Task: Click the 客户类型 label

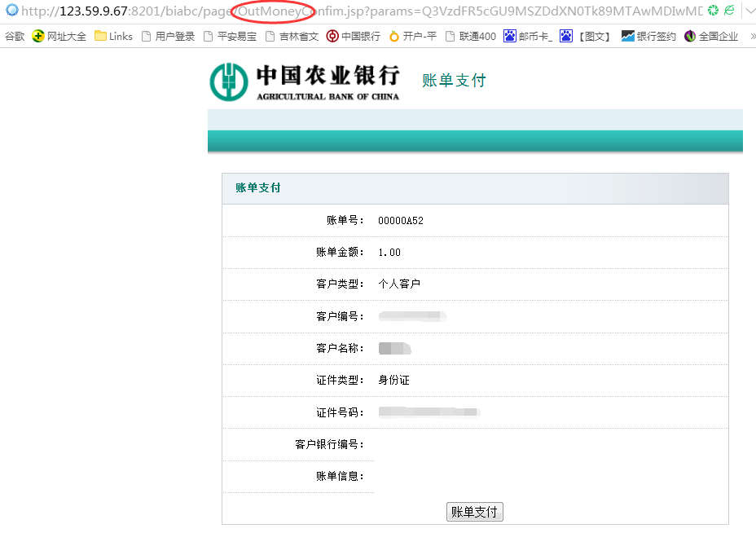Action: pos(340,284)
